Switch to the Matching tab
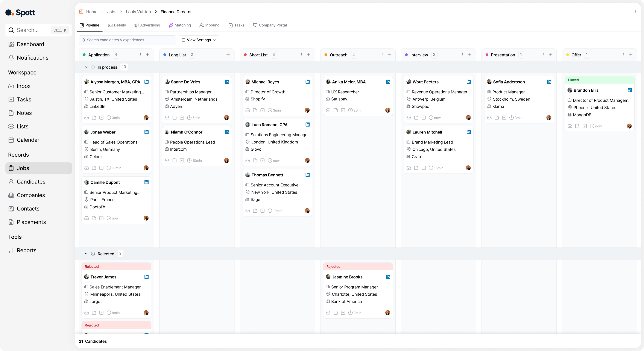The width and height of the screenshot is (644, 351). tap(180, 25)
